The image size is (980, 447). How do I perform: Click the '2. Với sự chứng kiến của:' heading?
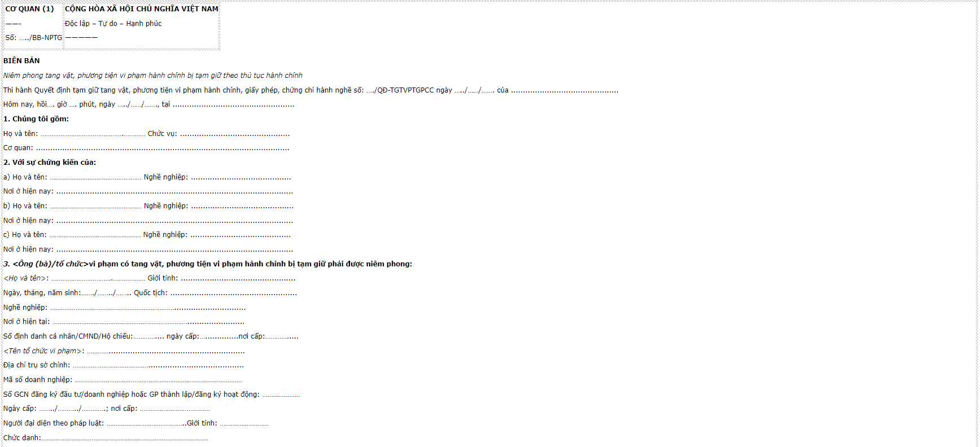[50, 163]
